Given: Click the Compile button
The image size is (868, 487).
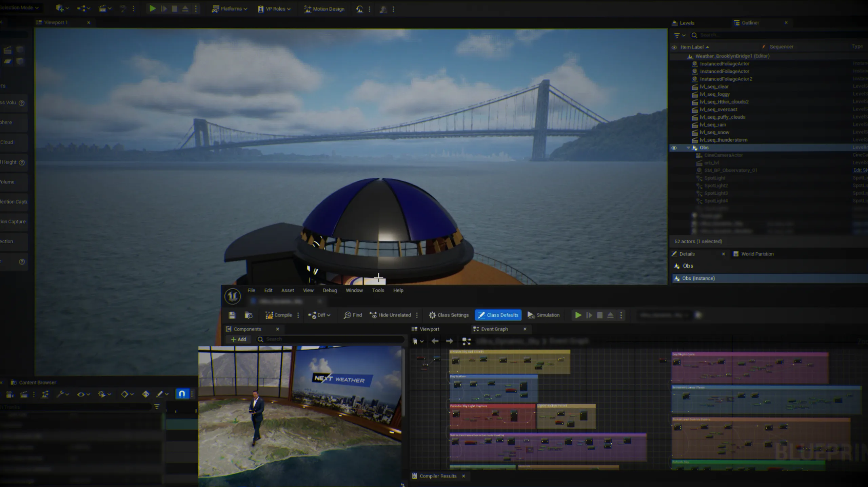Looking at the screenshot, I should [x=279, y=315].
